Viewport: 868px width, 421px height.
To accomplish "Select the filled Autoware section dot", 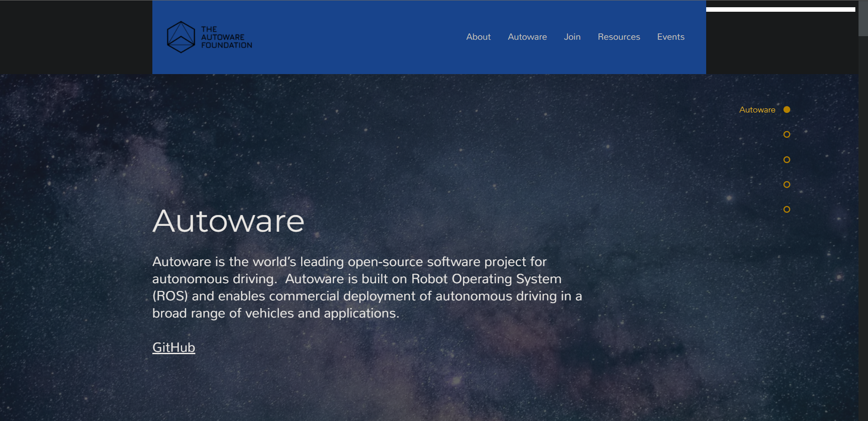I will pos(787,110).
